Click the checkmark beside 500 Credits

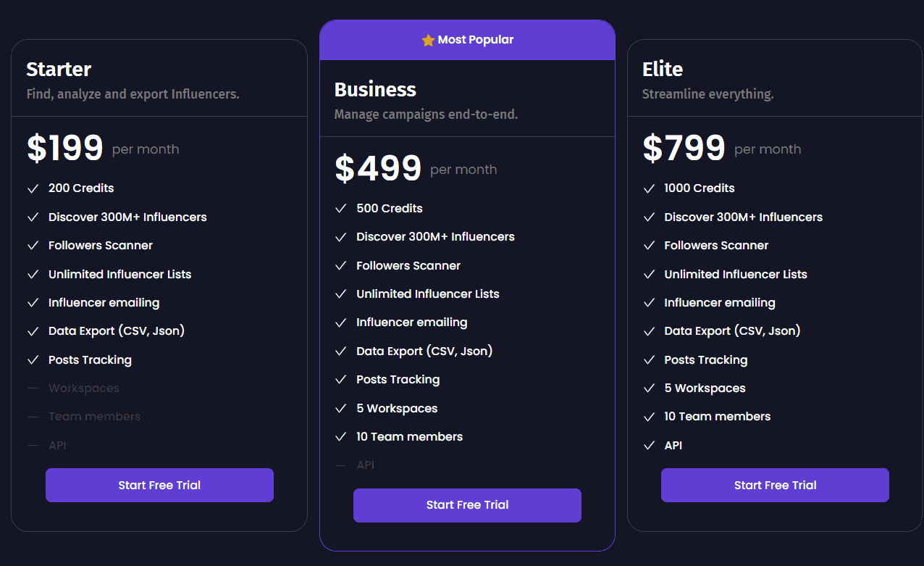point(340,208)
